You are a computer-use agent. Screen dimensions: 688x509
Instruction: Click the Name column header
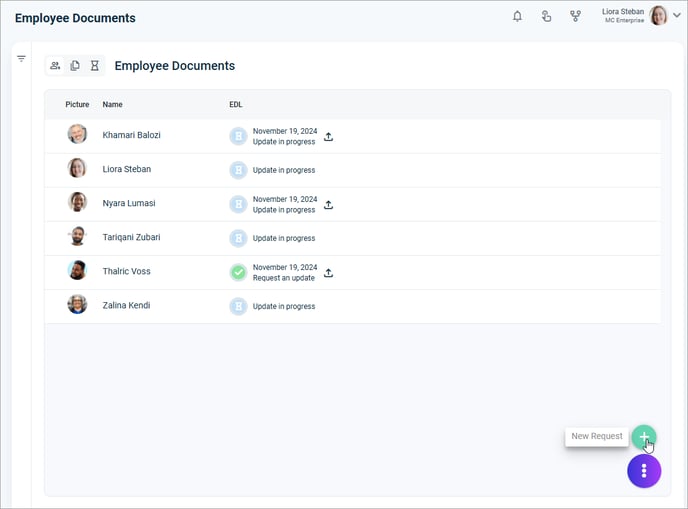point(112,104)
